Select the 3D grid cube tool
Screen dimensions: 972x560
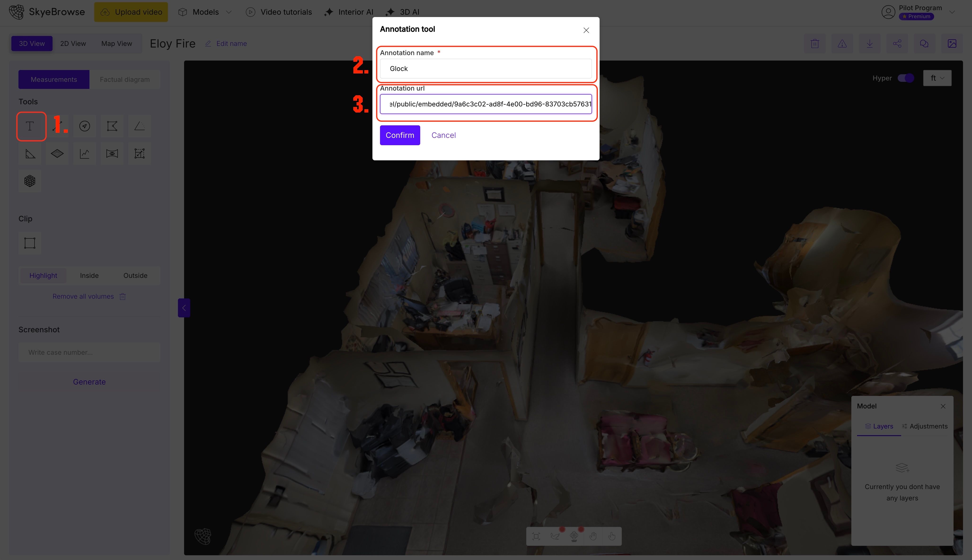pyautogui.click(x=30, y=181)
